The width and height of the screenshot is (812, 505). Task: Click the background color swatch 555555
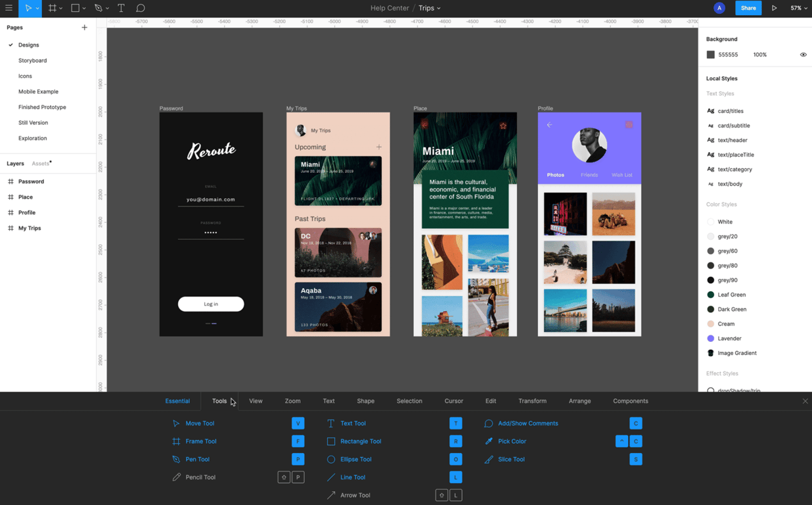[710, 55]
